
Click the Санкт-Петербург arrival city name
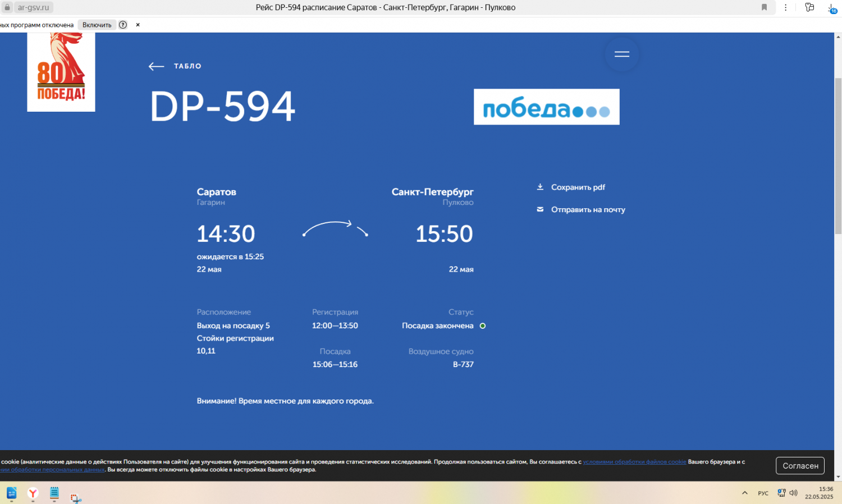click(432, 192)
